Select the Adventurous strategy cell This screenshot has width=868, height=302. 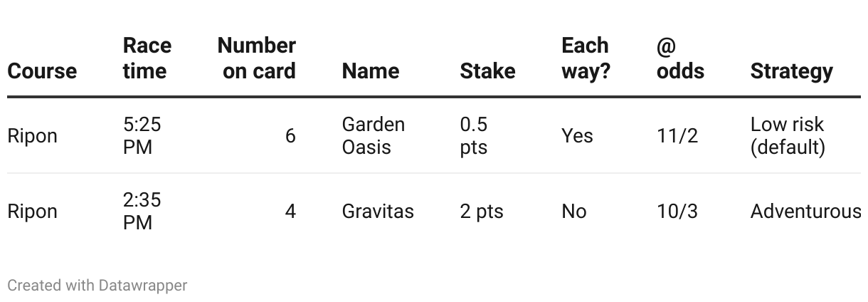coord(805,212)
